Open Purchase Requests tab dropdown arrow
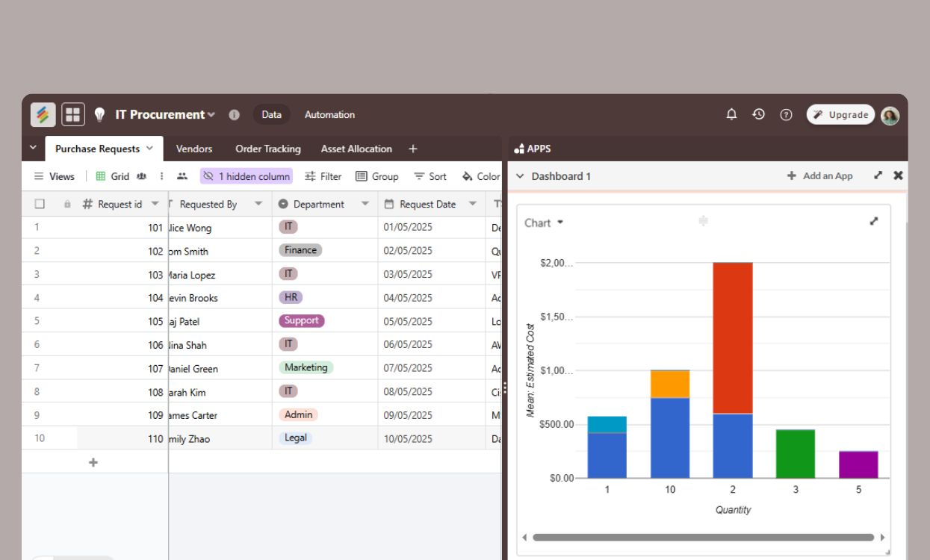 click(x=149, y=148)
